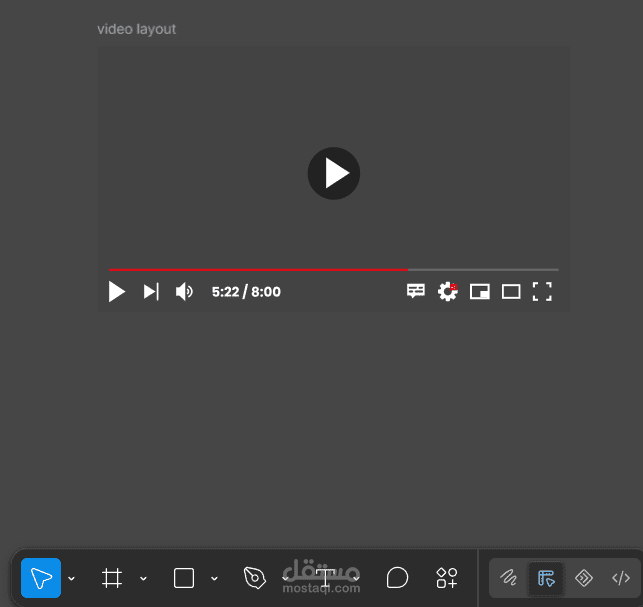Image resolution: width=643 pixels, height=607 pixels.
Task: Click the large center play button
Action: point(334,173)
